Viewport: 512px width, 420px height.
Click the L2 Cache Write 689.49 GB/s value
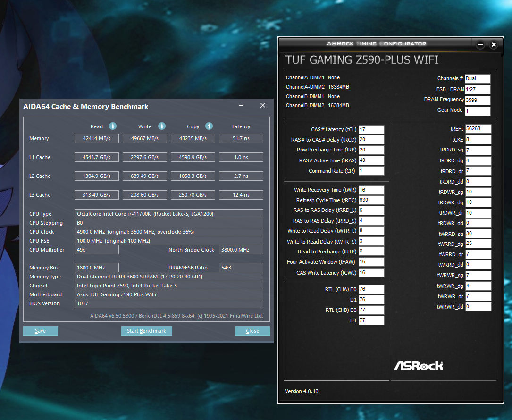coord(145,176)
